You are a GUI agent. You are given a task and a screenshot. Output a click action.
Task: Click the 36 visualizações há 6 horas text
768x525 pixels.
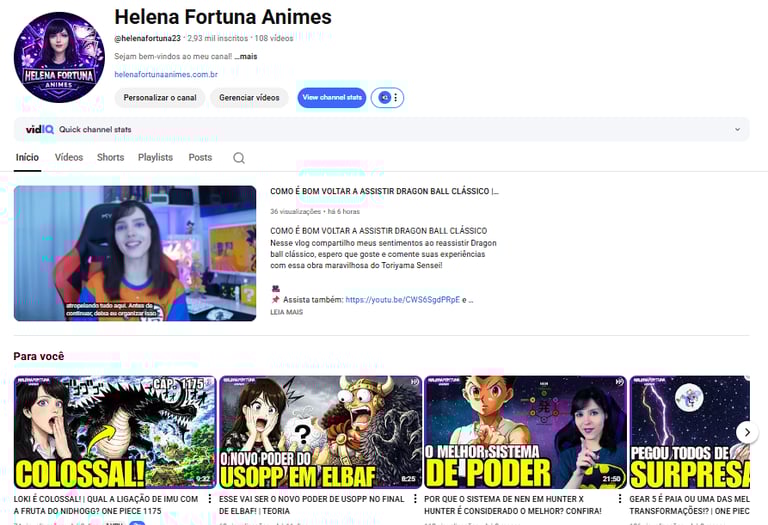(315, 212)
